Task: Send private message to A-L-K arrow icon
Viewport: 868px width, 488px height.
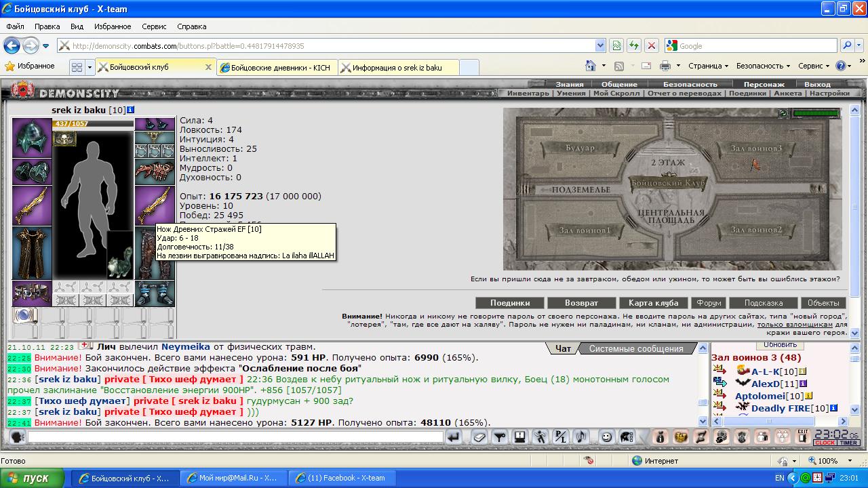Action: (719, 371)
